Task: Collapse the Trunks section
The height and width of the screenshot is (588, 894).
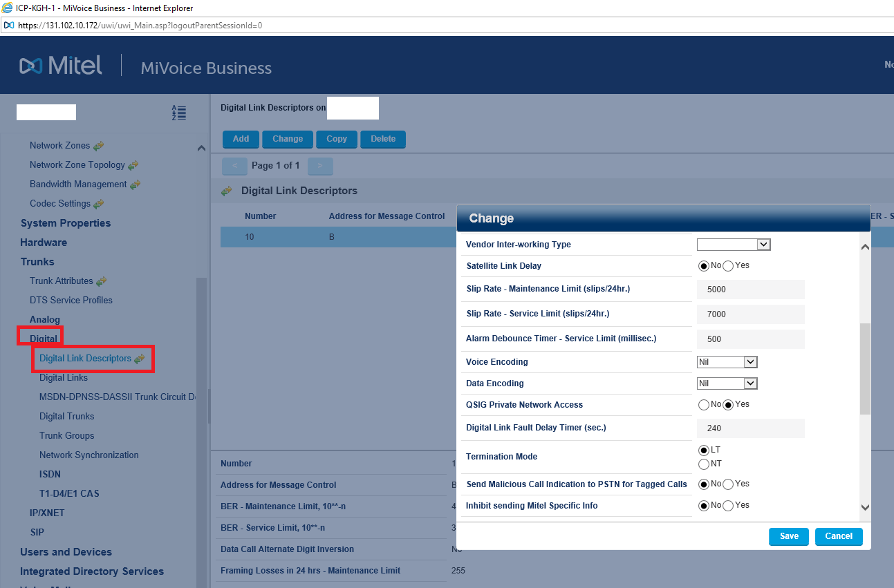Action: (x=37, y=262)
